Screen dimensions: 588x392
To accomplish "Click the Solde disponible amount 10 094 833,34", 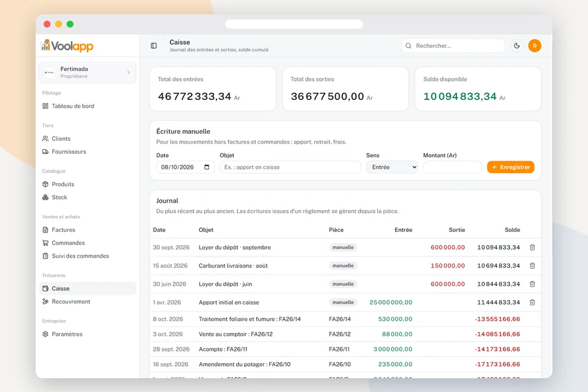I will [x=460, y=96].
